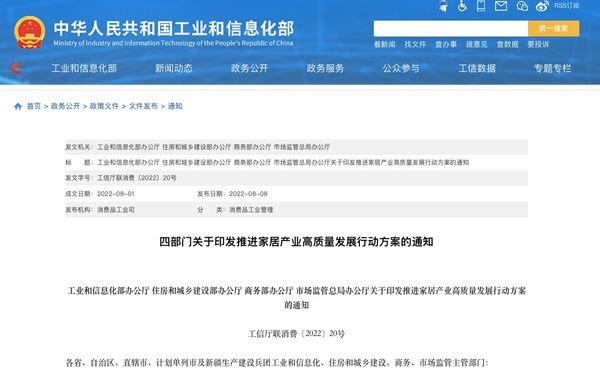Open the 公众参与 navigation menu

(401, 68)
